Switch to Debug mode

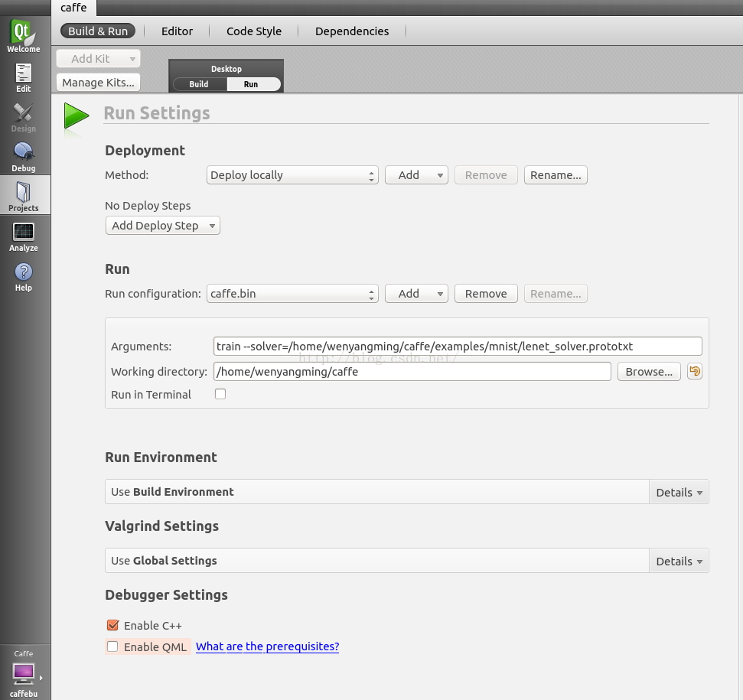pos(23,158)
